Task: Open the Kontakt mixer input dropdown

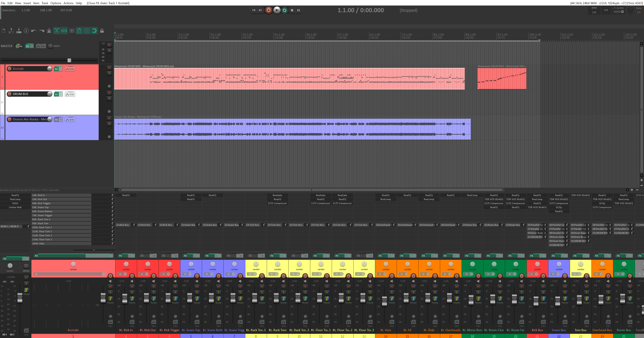Action: pos(103,274)
